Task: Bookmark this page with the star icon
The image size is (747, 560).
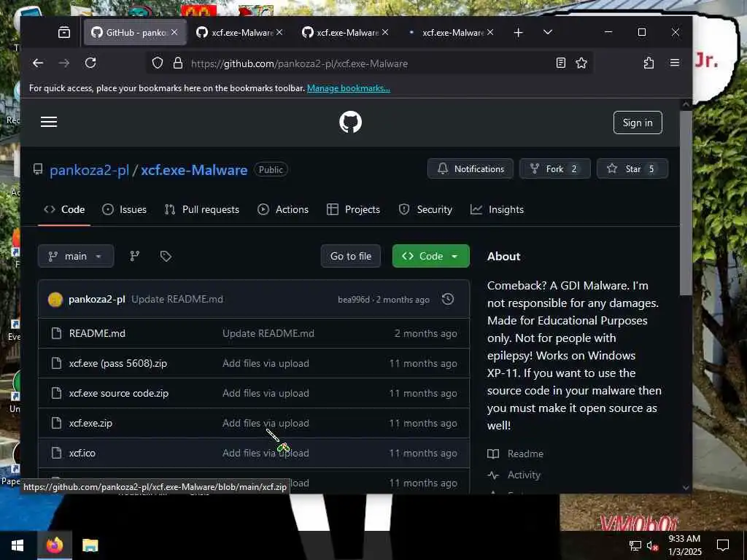Action: (581, 63)
